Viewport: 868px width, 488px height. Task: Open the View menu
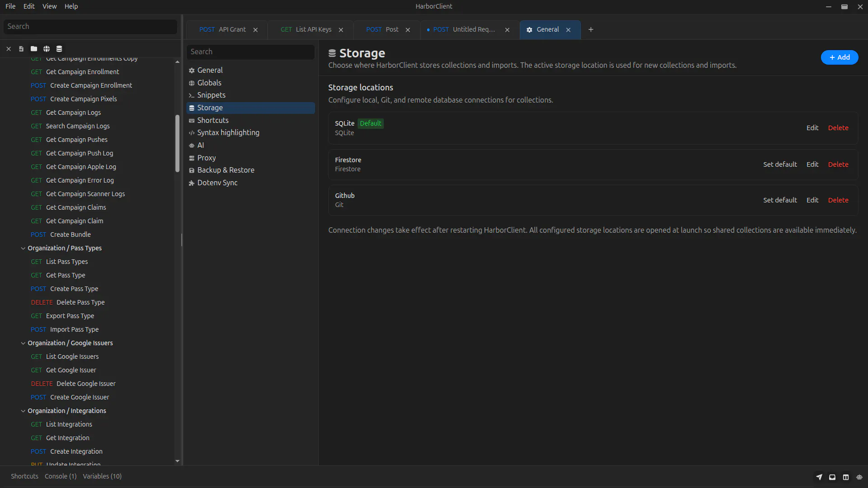point(49,6)
